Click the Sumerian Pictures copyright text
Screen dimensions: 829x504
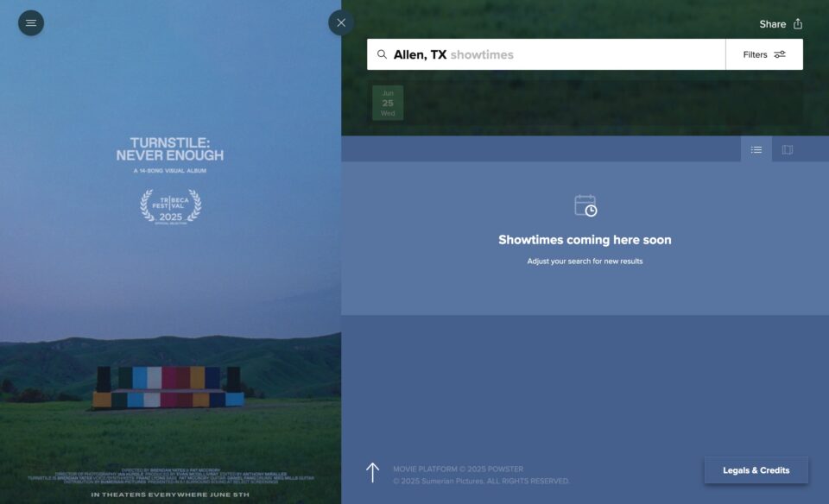click(x=481, y=482)
